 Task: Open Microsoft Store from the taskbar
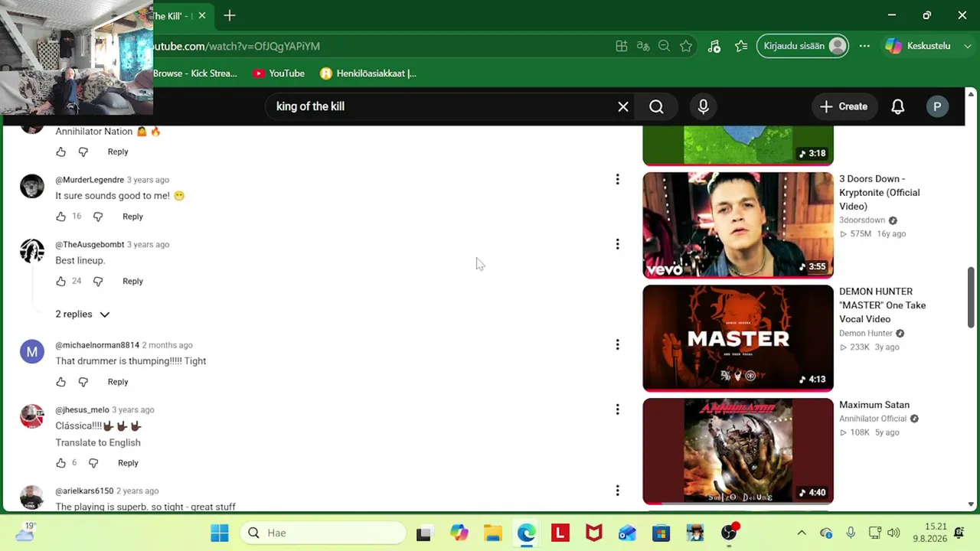[661, 533]
